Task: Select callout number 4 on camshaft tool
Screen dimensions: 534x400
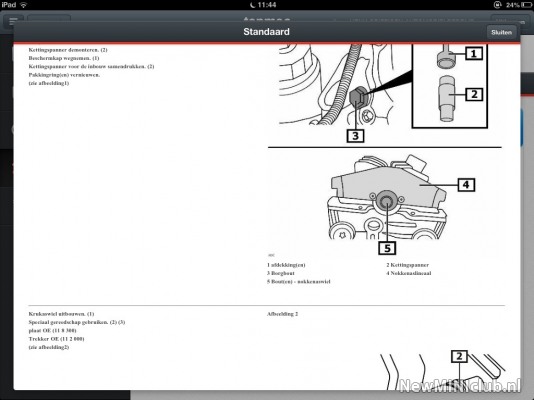Action: (466, 185)
